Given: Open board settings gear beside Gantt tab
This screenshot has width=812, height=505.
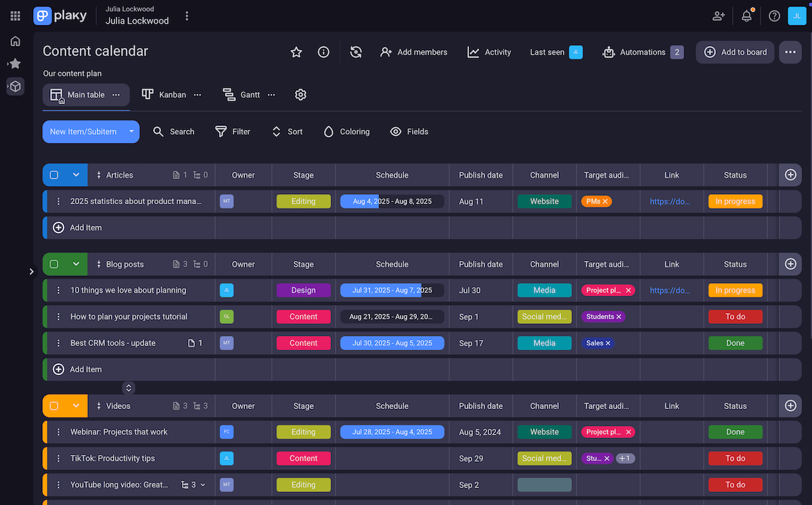Looking at the screenshot, I should (x=300, y=95).
